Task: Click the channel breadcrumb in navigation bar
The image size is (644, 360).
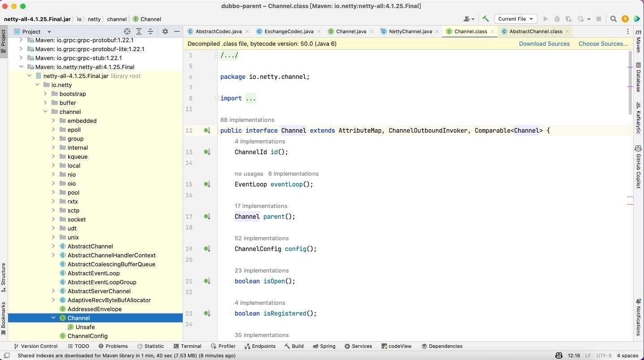Action: (x=117, y=19)
